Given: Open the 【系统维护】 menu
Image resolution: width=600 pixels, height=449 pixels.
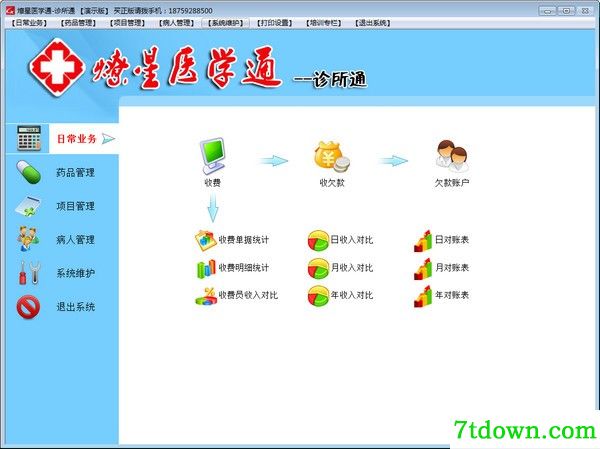Looking at the screenshot, I should pos(225,23).
